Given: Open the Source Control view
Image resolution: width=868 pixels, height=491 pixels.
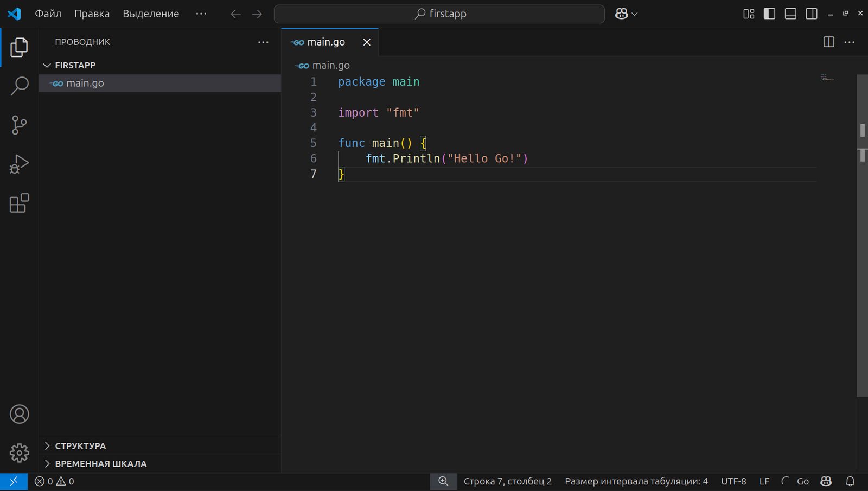Looking at the screenshot, I should (20, 125).
